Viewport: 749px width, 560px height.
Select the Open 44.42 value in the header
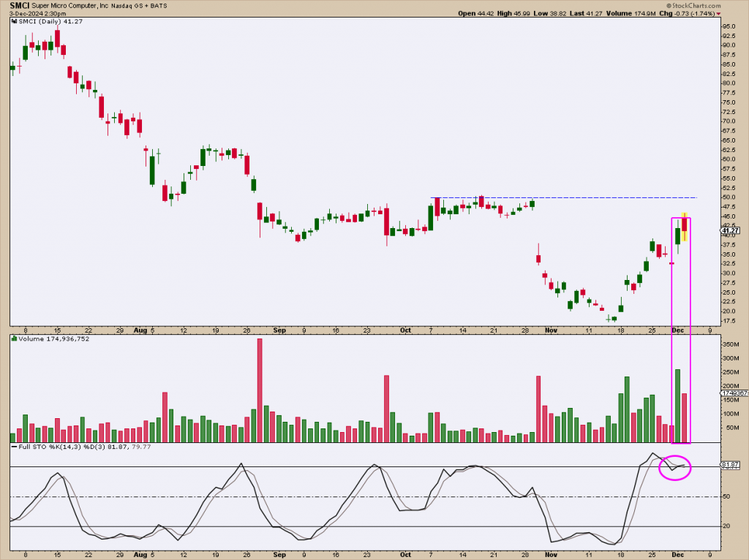point(475,13)
